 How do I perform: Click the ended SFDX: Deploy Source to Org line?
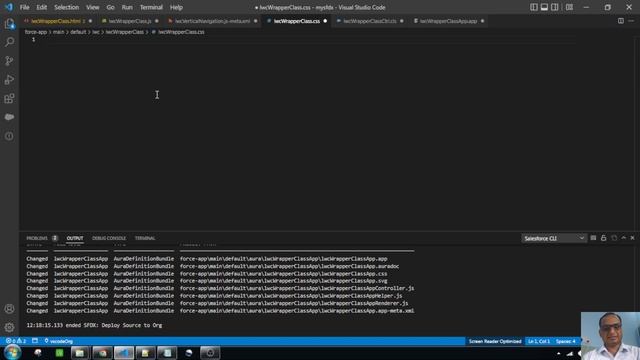[x=94, y=325]
